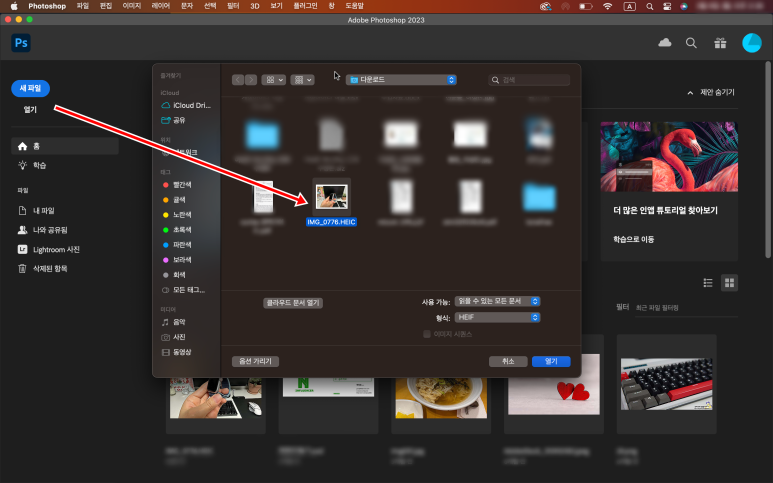The image size is (773, 483).
Task: Select the 홈 home item in sidebar
Action: click(x=65, y=146)
